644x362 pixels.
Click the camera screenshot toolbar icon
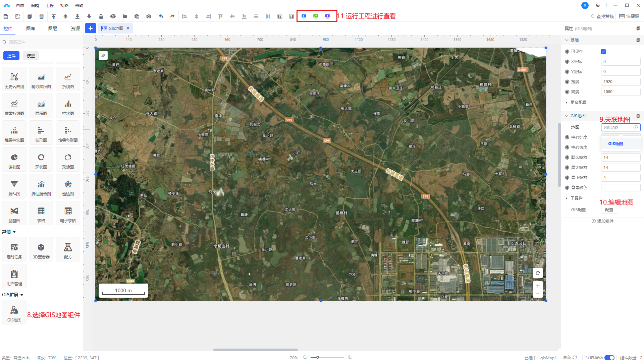[x=149, y=16]
